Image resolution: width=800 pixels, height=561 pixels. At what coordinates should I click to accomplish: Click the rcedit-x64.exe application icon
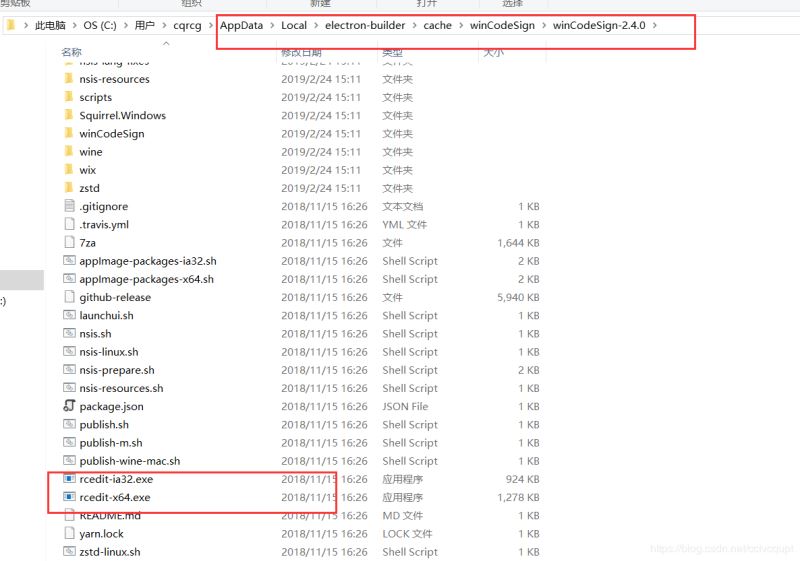pyautogui.click(x=69, y=497)
